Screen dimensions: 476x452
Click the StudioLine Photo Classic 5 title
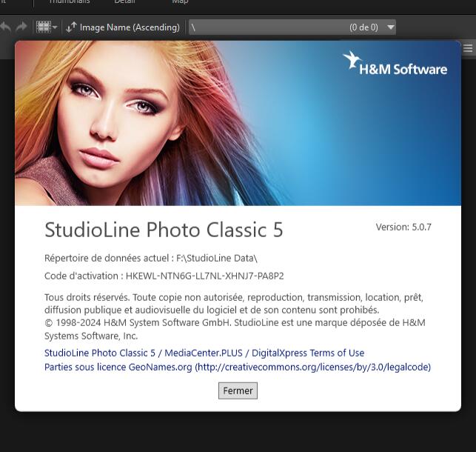point(164,230)
